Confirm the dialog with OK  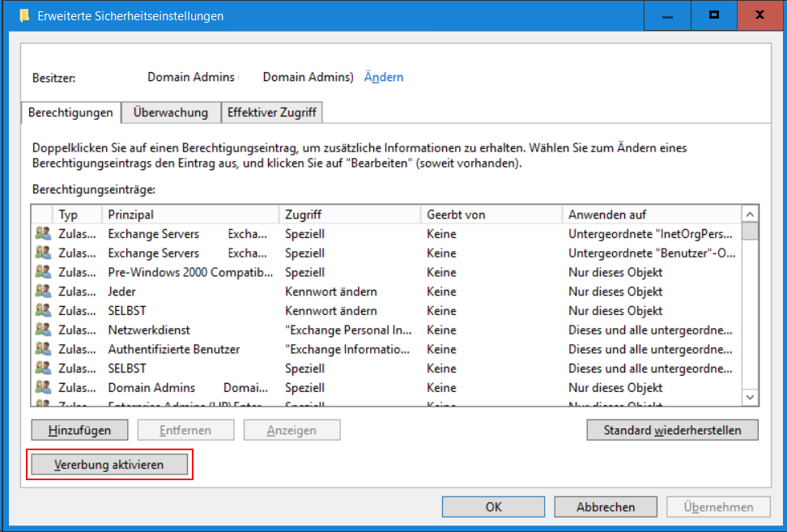pos(494,507)
